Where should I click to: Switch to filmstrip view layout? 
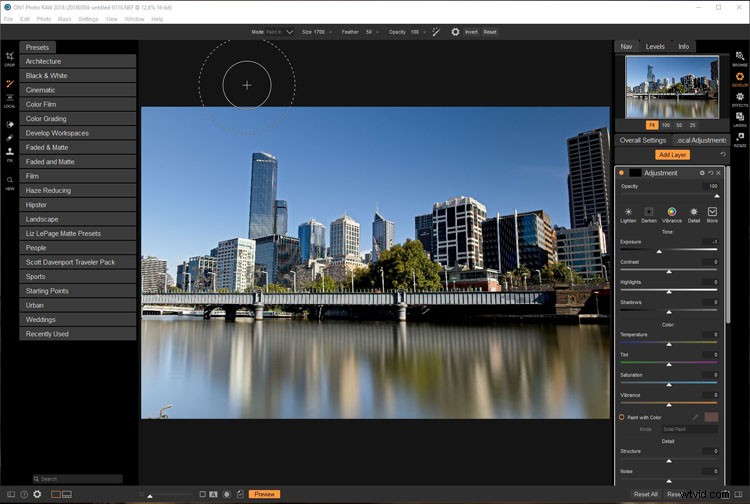(x=67, y=494)
